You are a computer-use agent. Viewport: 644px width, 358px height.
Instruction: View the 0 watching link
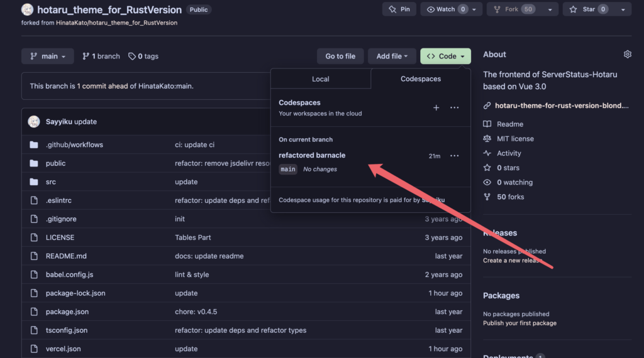coord(514,182)
